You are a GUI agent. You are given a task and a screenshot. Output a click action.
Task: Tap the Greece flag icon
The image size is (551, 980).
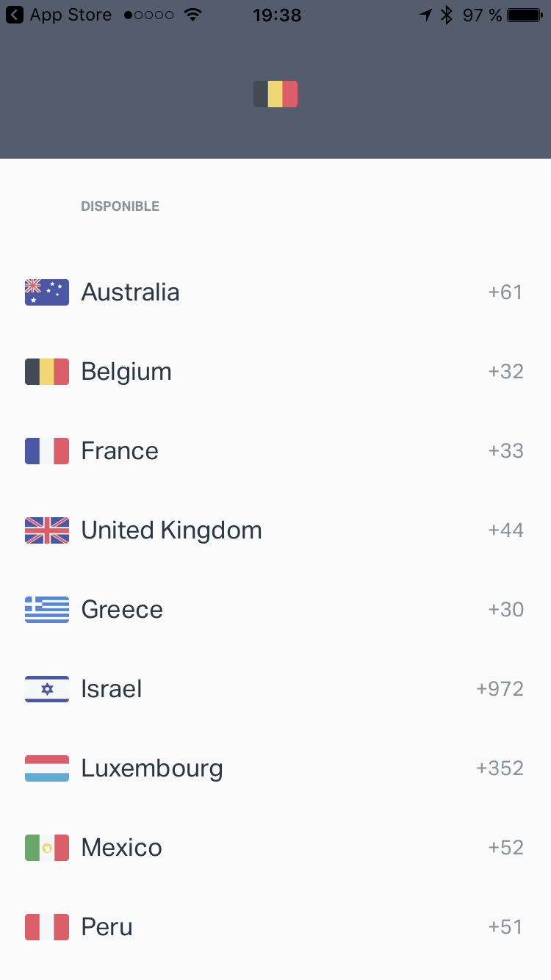[x=47, y=610]
